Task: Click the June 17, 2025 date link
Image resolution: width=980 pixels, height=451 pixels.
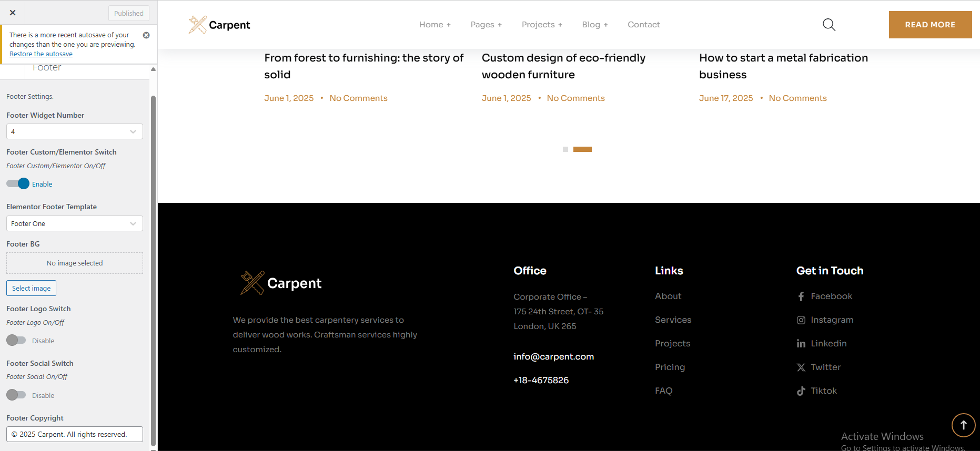Action: (x=726, y=98)
